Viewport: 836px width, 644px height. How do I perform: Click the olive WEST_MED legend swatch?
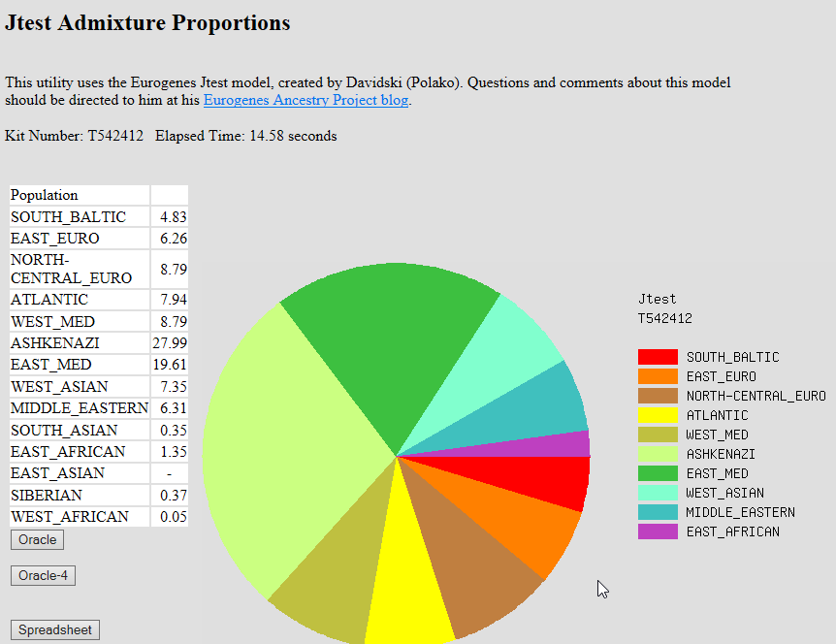tap(657, 435)
